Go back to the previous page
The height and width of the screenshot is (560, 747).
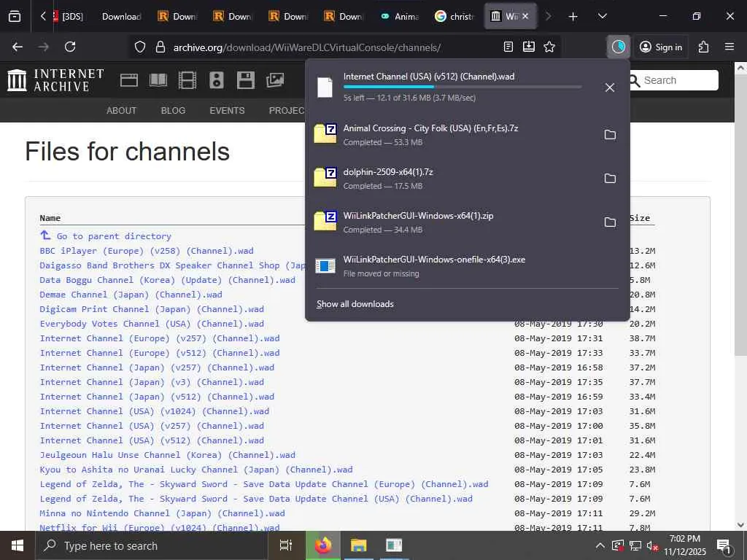(18, 47)
